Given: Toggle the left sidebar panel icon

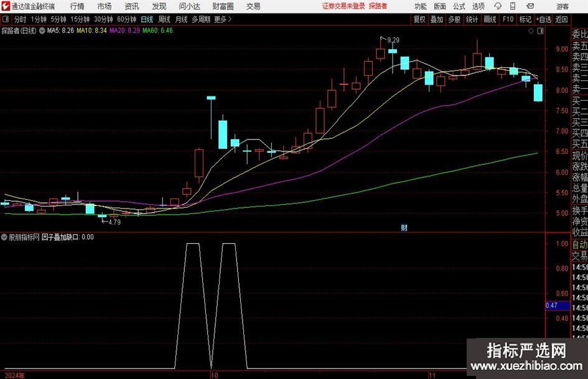Looking at the screenshot, I should point(6,19).
